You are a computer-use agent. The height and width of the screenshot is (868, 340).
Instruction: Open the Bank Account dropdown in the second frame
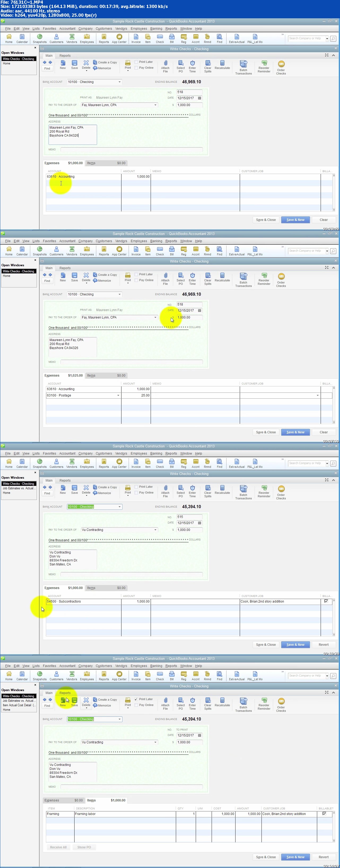120,294
